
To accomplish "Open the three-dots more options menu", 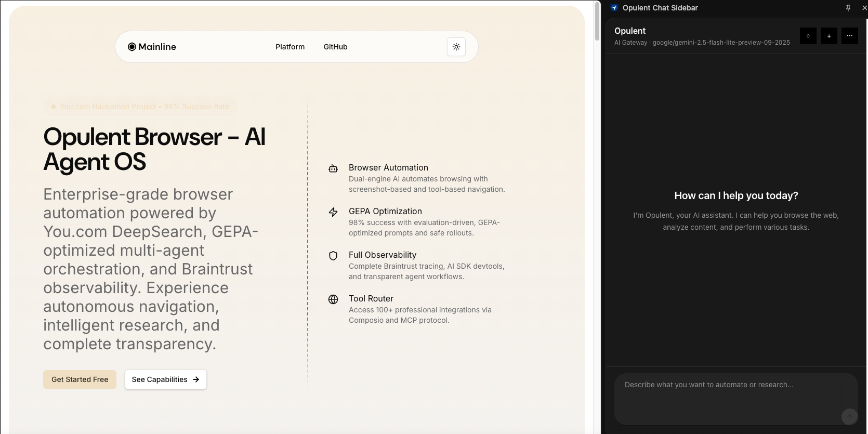I will [849, 36].
